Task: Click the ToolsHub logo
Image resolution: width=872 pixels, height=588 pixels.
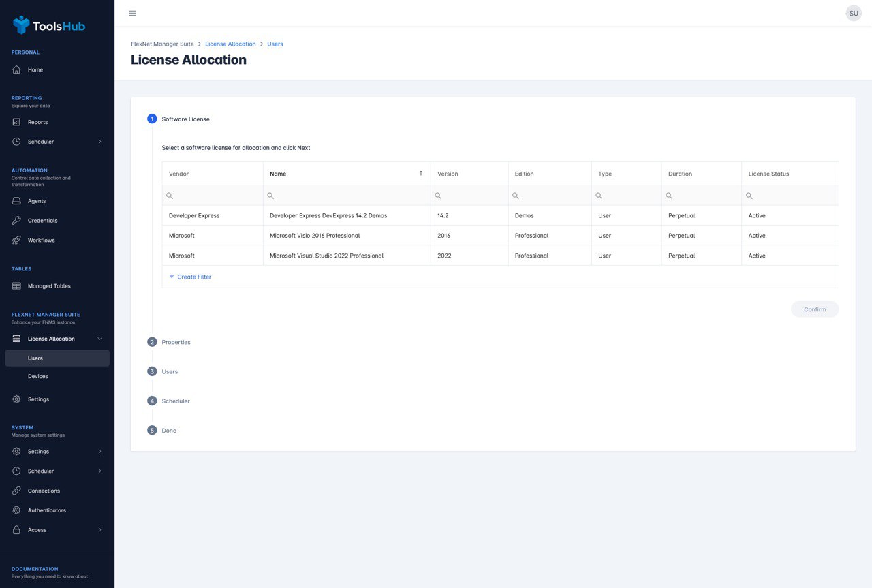Action: (x=49, y=25)
